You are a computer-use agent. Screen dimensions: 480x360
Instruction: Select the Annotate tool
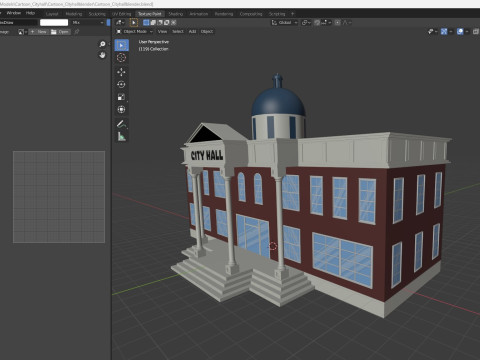click(x=121, y=124)
